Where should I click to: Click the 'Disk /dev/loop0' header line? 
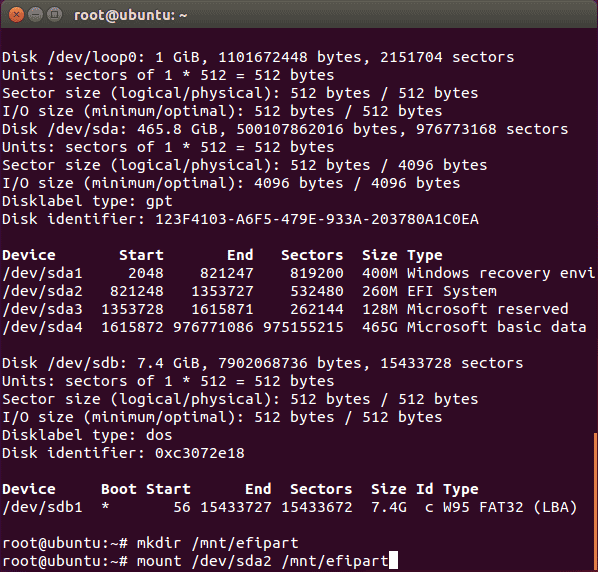(x=258, y=58)
